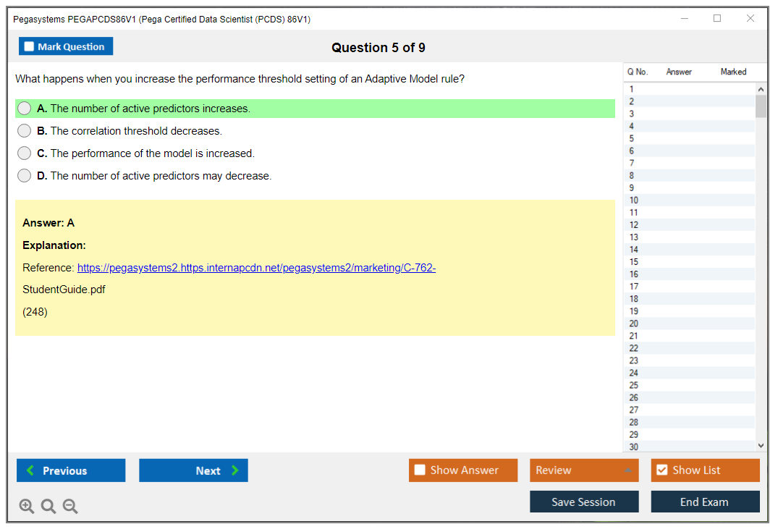Click the green left arrow on Previous
The image size is (778, 532).
point(30,470)
